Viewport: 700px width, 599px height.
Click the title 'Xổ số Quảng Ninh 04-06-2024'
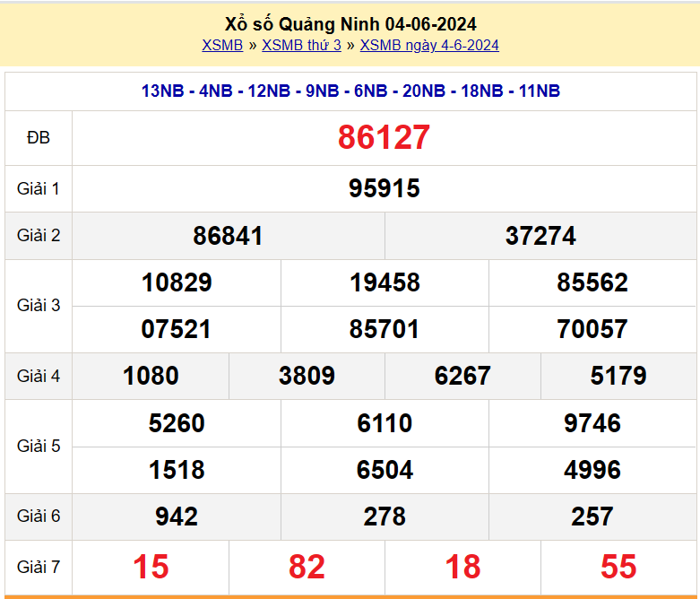[x=350, y=24]
